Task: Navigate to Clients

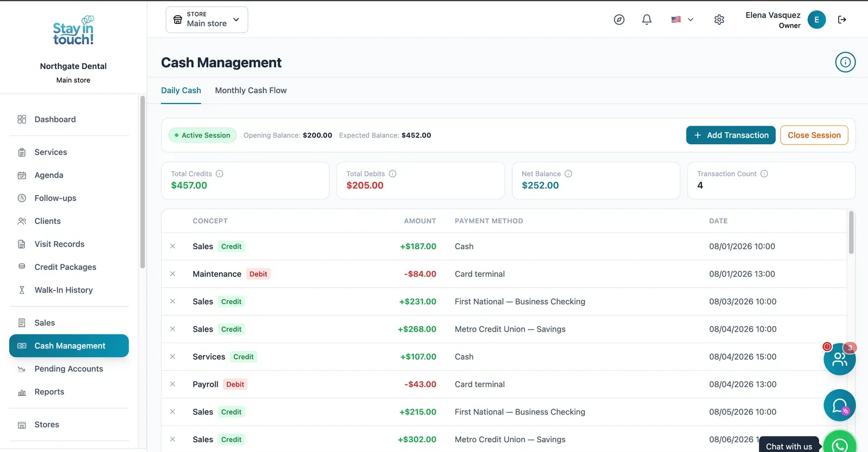Action: (69, 221)
